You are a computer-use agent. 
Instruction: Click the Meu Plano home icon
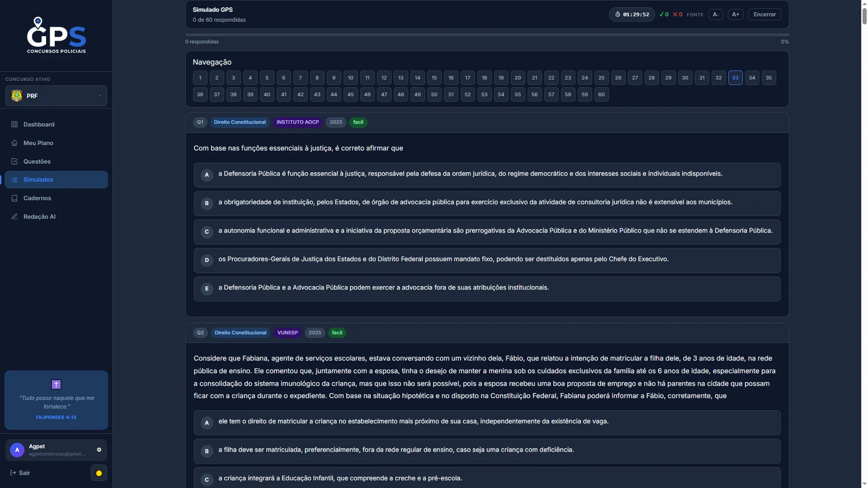pyautogui.click(x=15, y=143)
